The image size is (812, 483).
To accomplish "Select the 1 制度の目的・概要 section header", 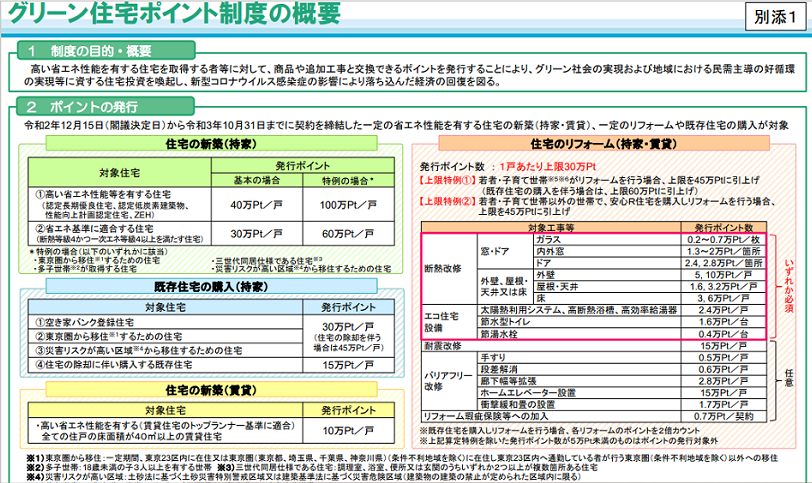I will [95, 49].
